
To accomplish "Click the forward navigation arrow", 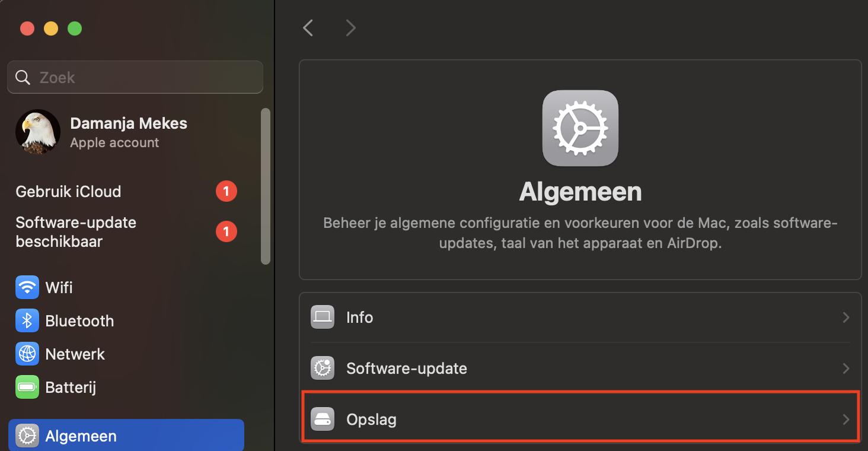I will (x=350, y=27).
